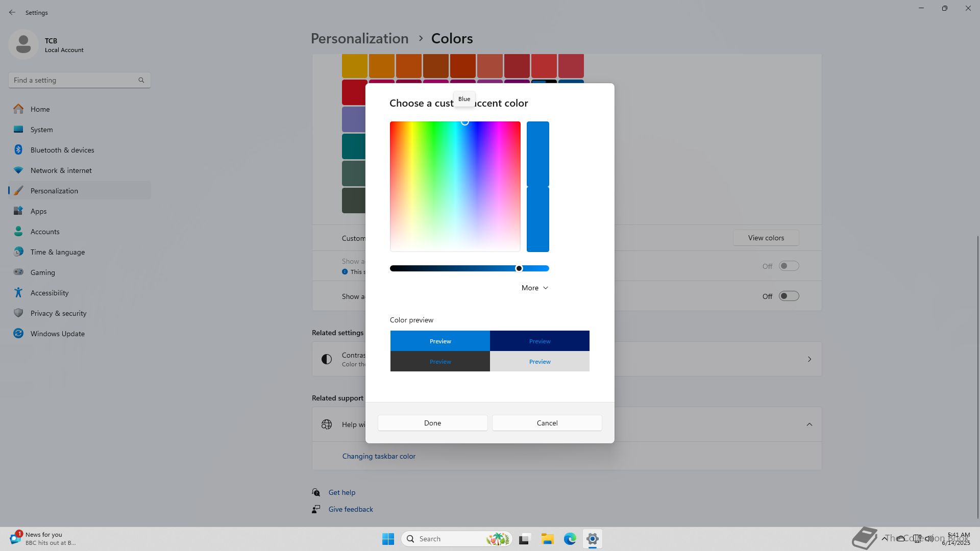The image size is (980, 551).
Task: Toggle the upper disabled accent switch
Action: pos(789,266)
